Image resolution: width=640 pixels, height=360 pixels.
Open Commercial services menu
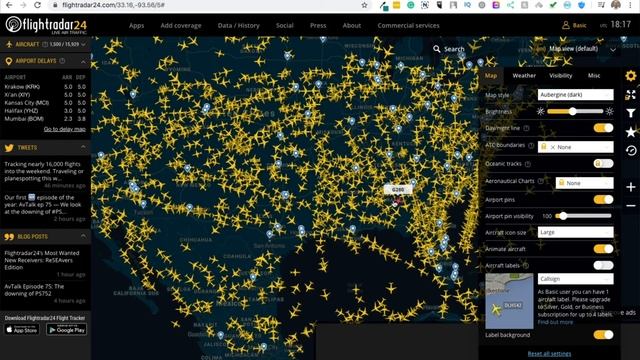coord(408,25)
